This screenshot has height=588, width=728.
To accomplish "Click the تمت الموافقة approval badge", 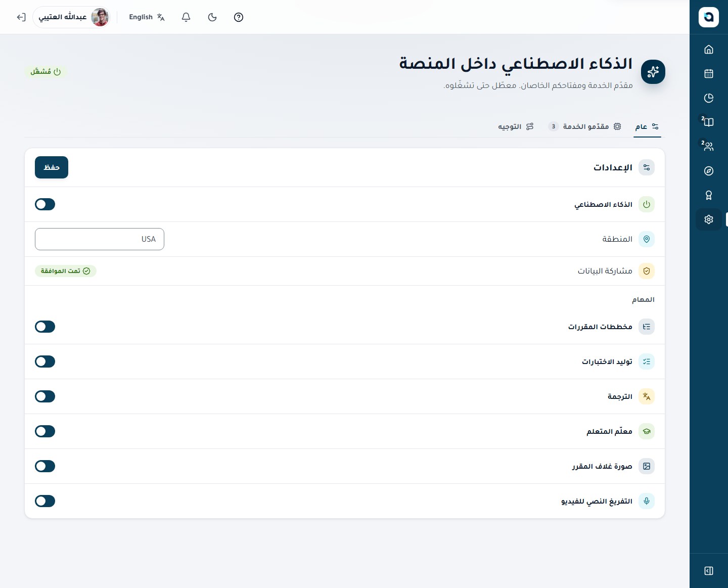I will (66, 271).
